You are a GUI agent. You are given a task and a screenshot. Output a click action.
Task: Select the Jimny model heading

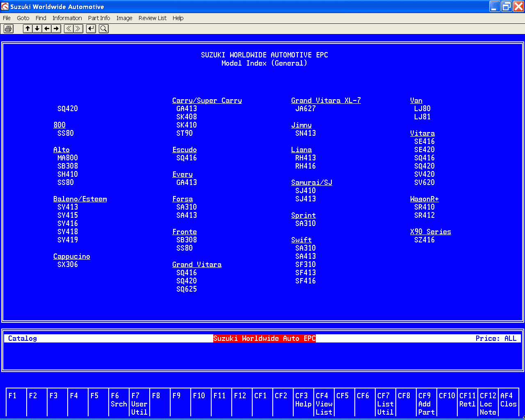(301, 125)
